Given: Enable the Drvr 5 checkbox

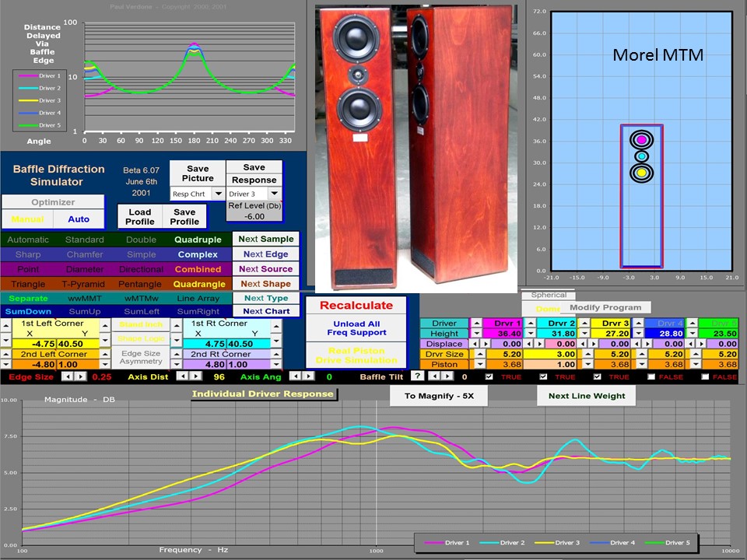Looking at the screenshot, I should (x=705, y=376).
